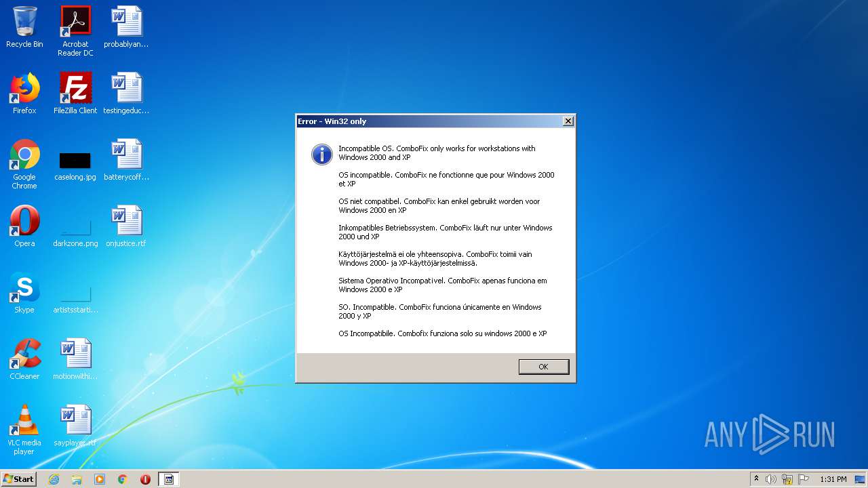Screen dimensions: 868x488
Task: Launch the VLC media player shortcut
Action: point(24,430)
